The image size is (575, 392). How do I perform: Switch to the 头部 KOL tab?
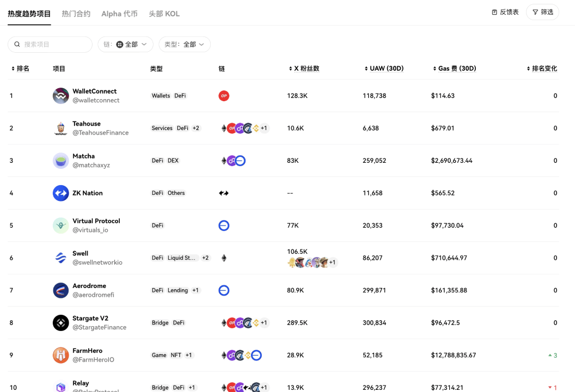pos(164,14)
